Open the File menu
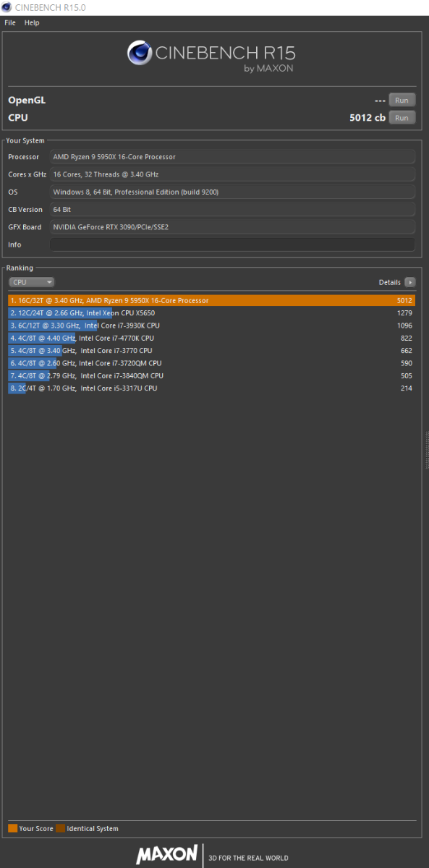 (9, 22)
